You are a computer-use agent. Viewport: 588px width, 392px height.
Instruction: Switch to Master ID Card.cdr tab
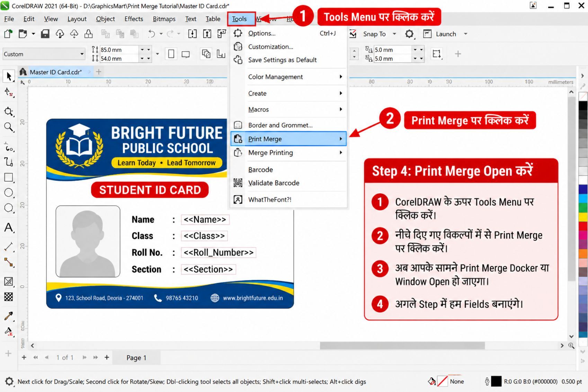[x=56, y=72]
